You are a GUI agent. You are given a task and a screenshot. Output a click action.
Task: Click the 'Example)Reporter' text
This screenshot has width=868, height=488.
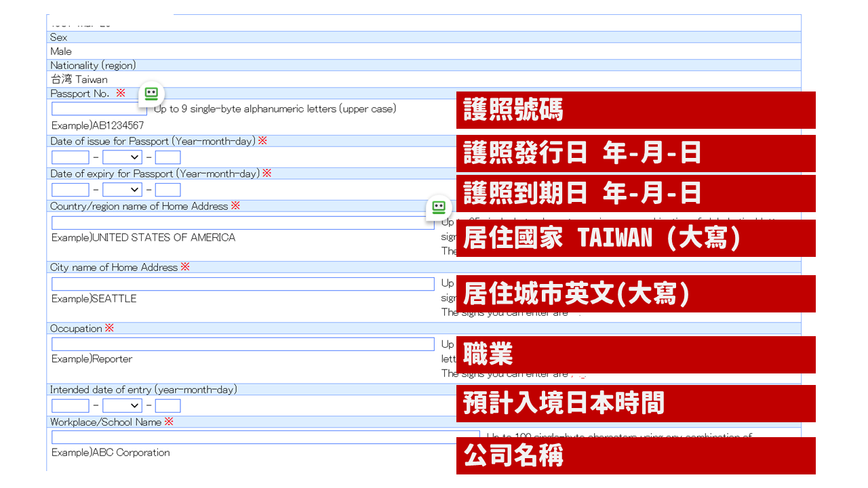[x=92, y=359]
